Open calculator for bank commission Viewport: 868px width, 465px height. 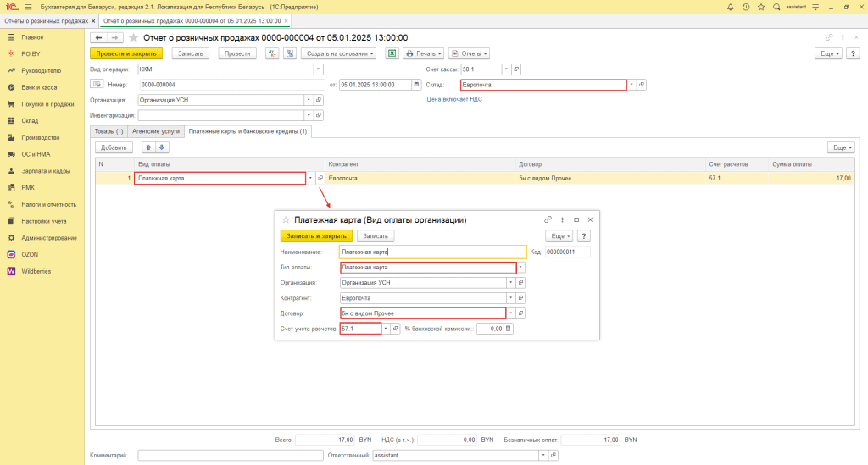(509, 329)
